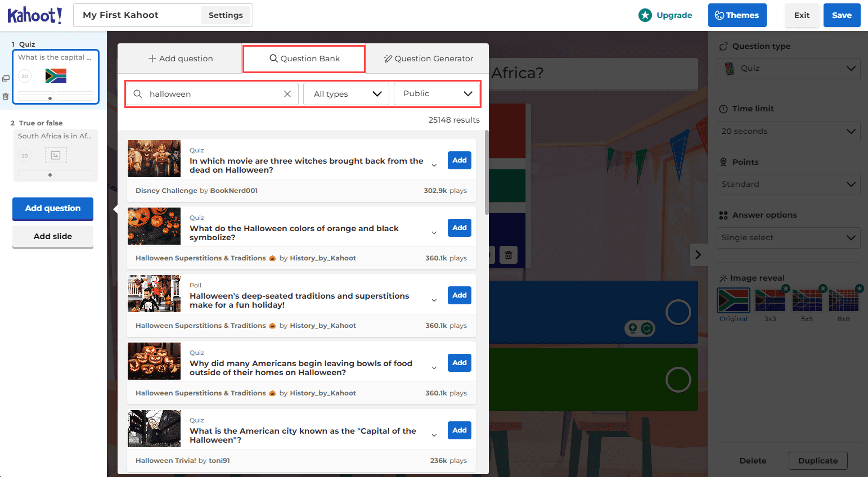Click toni91 author name

pyautogui.click(x=219, y=461)
